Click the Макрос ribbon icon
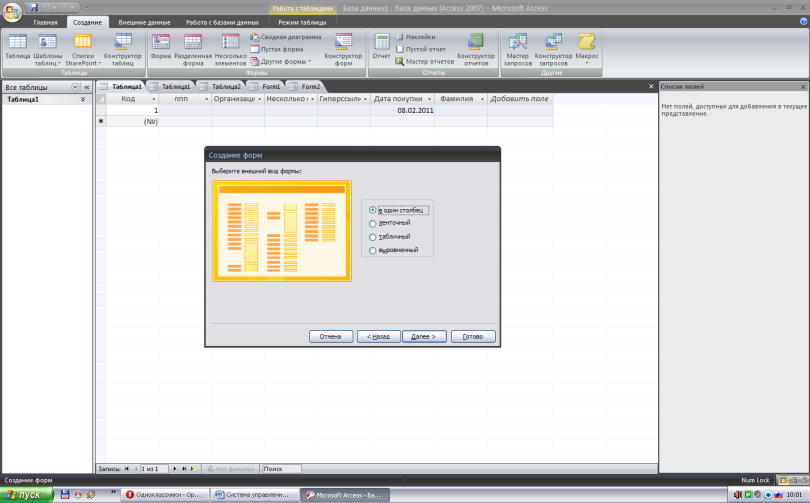Image resolution: width=810 pixels, height=503 pixels. click(x=587, y=49)
